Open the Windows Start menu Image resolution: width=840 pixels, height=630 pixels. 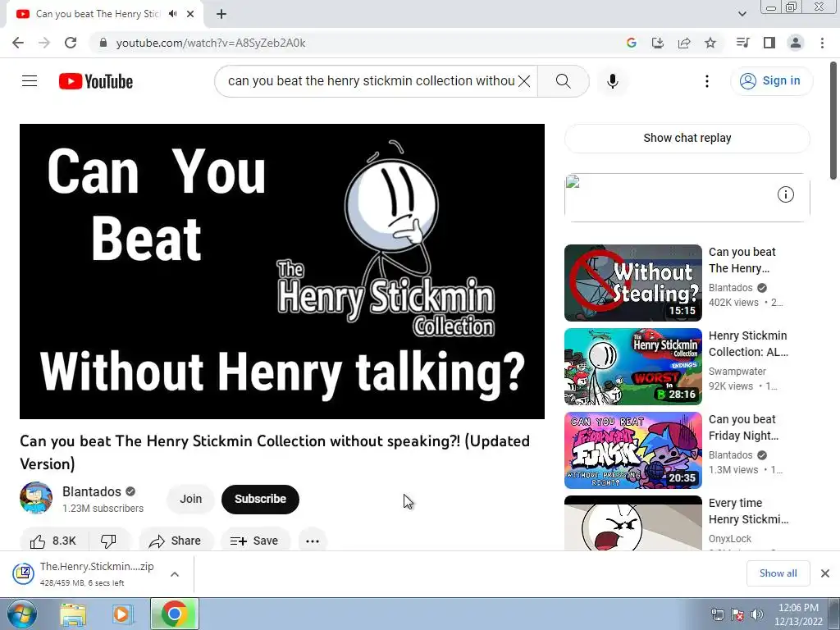(x=21, y=614)
